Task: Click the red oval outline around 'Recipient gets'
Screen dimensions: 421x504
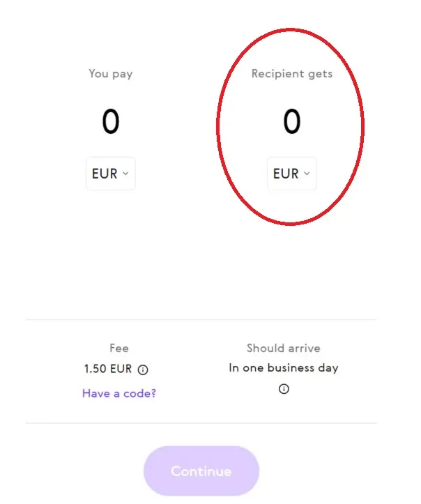Action: (217, 125)
